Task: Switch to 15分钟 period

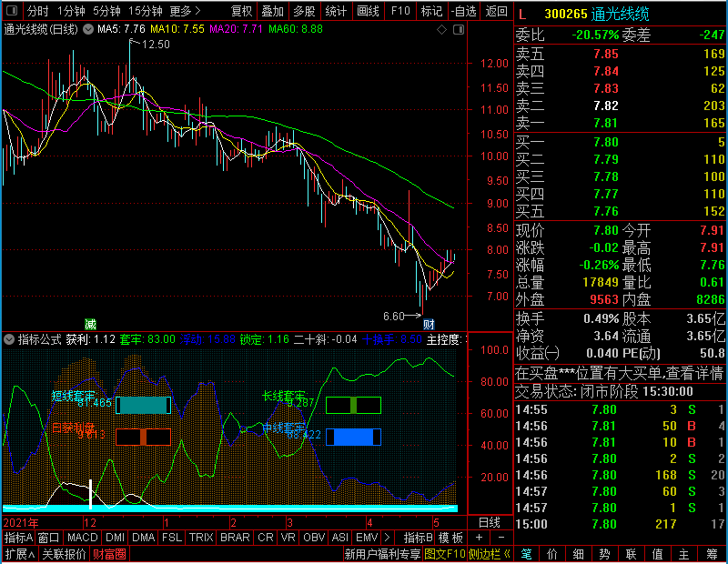Action: tap(146, 11)
